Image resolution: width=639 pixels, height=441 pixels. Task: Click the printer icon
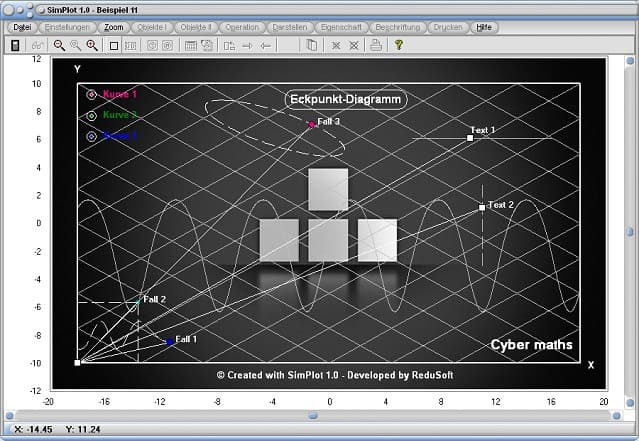[376, 45]
